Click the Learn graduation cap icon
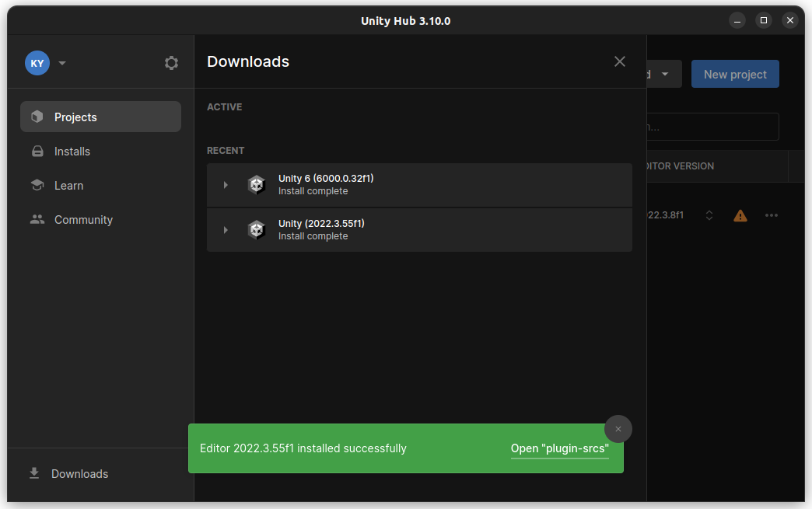 pyautogui.click(x=37, y=185)
